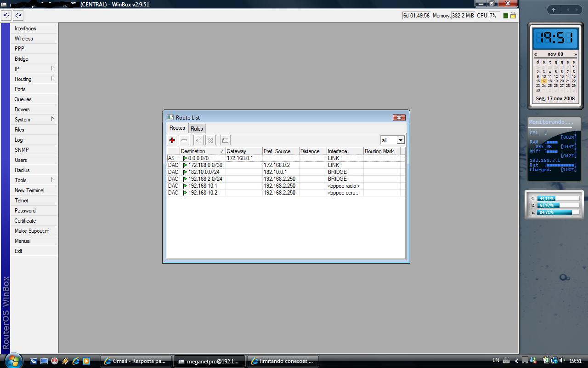Click the comment button in Route List toolbar
The width and height of the screenshot is (588, 368).
coord(225,140)
